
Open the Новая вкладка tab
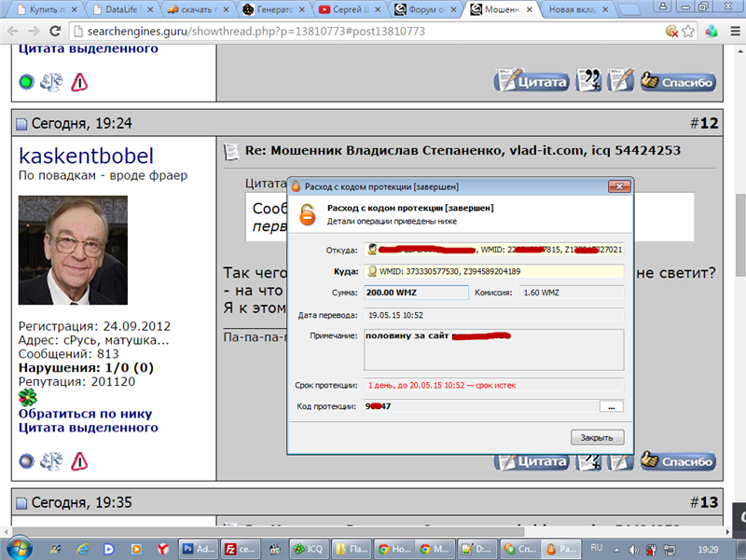click(577, 9)
